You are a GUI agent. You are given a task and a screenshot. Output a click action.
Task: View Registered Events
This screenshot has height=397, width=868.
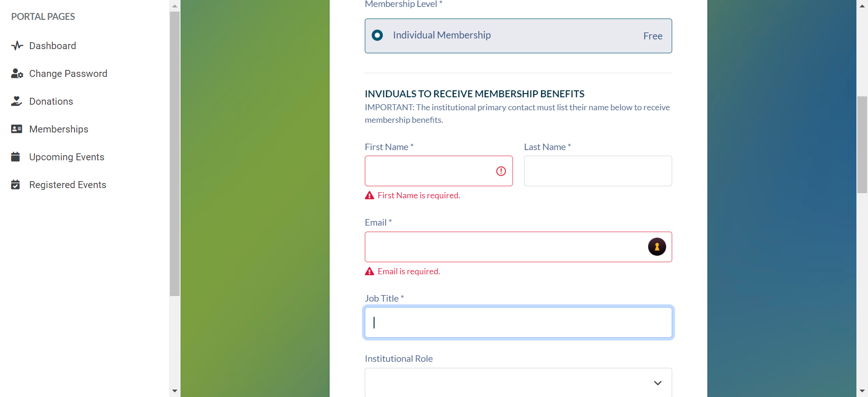click(68, 185)
